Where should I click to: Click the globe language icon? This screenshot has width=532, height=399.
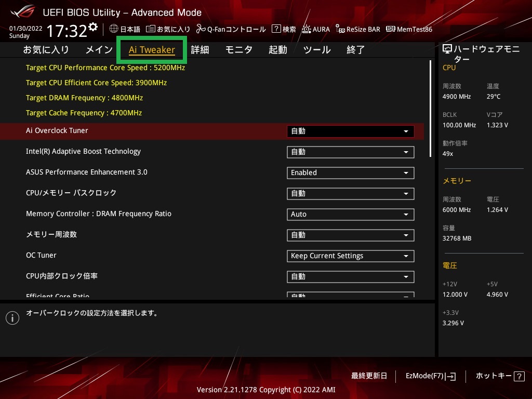point(114,29)
